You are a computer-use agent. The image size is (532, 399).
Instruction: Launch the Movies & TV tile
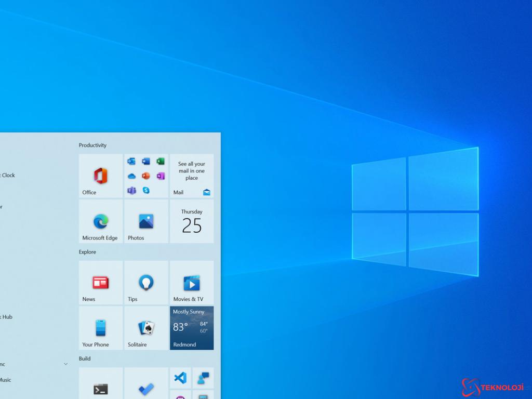[x=191, y=283]
